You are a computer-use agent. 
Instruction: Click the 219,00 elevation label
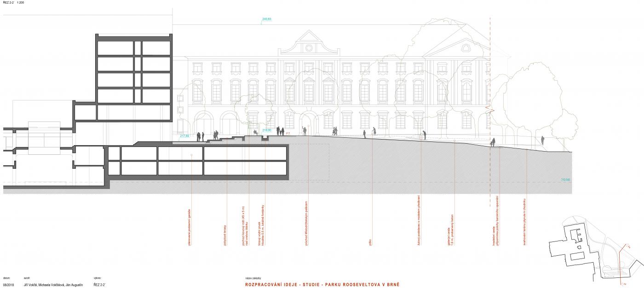pos(267,130)
